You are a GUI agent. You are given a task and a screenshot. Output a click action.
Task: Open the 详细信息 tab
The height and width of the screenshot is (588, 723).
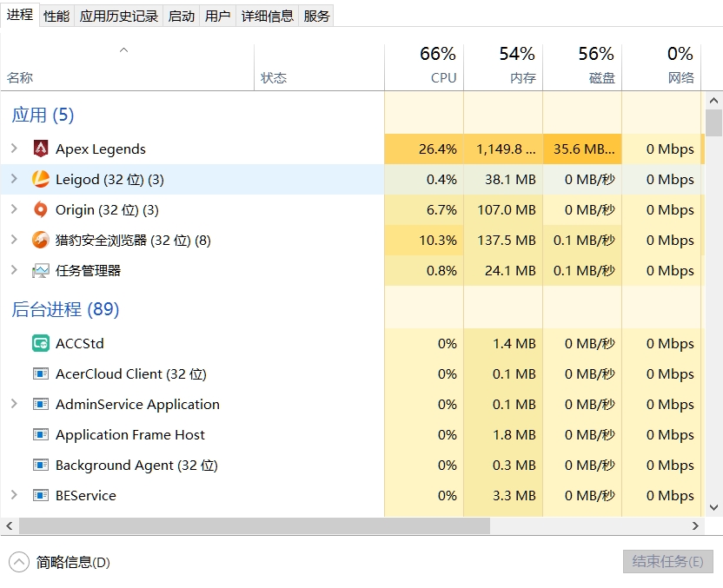pyautogui.click(x=268, y=16)
